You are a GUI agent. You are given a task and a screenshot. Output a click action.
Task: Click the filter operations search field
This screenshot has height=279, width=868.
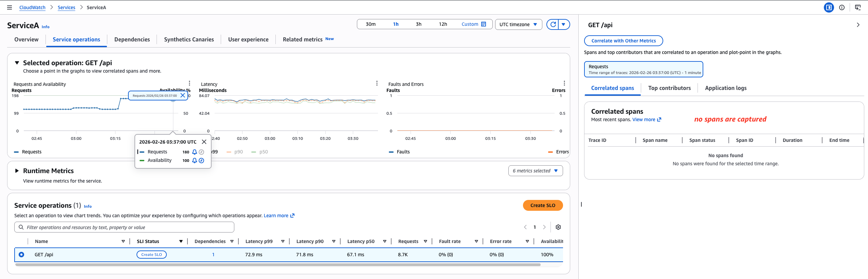pyautogui.click(x=124, y=227)
